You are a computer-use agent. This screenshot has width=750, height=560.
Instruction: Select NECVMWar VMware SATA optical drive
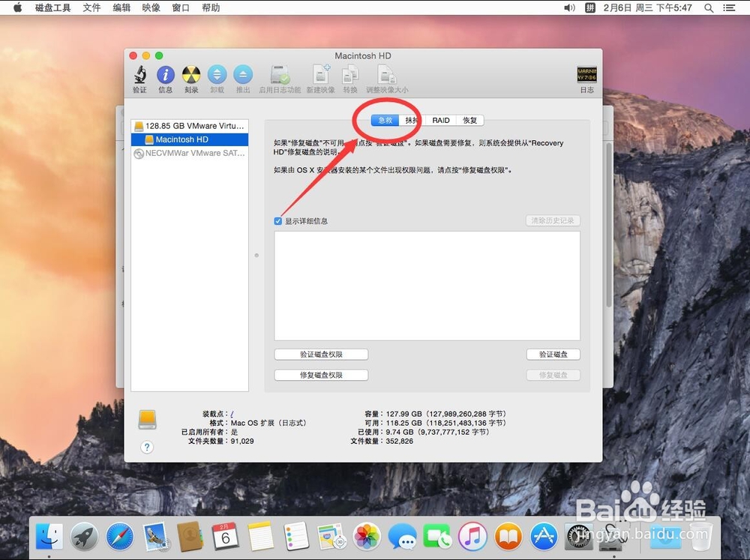point(190,153)
